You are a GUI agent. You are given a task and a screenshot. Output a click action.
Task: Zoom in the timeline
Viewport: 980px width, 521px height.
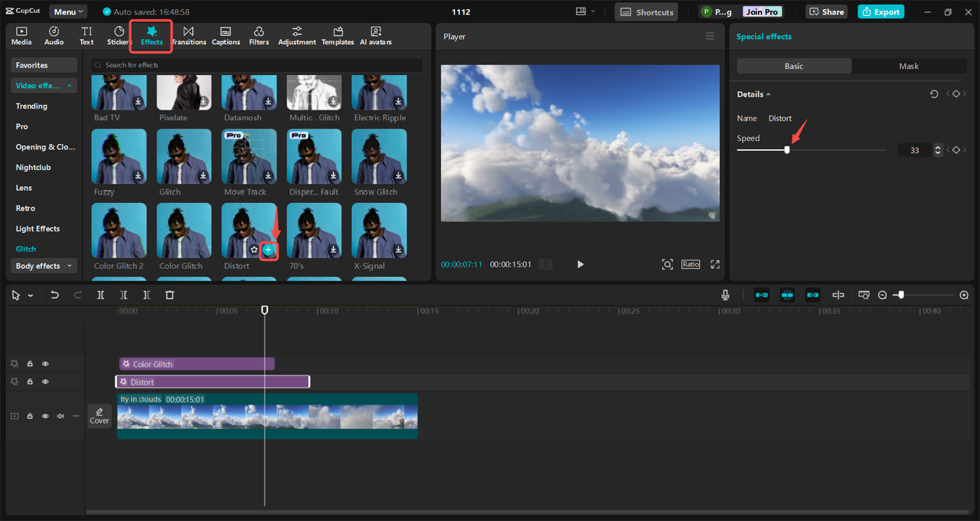(964, 295)
